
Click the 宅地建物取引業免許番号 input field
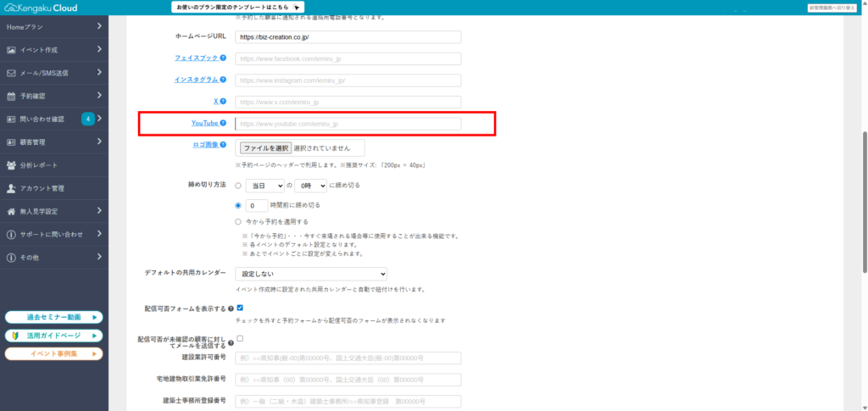click(x=348, y=380)
